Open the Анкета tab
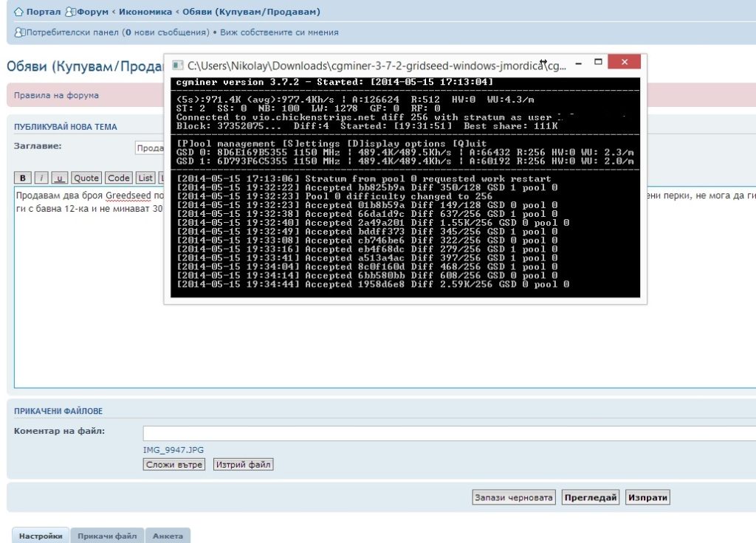The width and height of the screenshot is (756, 543). [x=168, y=536]
